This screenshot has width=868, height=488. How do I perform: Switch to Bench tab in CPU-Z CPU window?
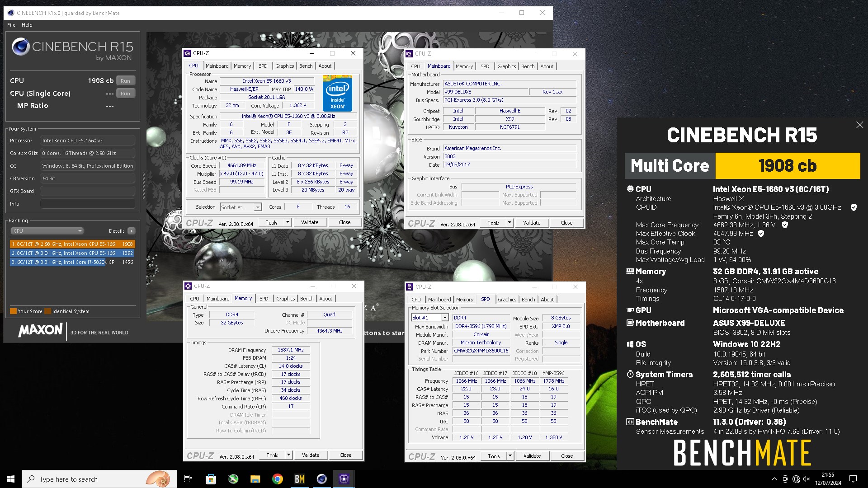coord(306,66)
